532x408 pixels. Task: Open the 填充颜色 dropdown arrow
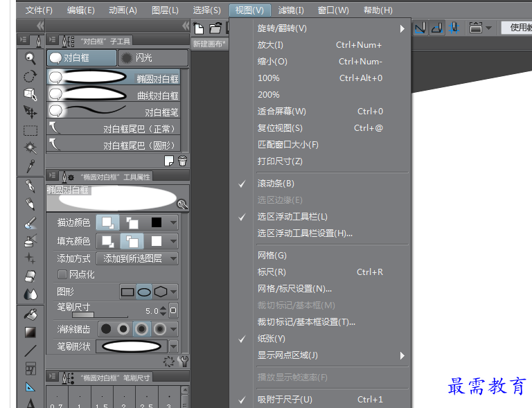[x=173, y=242]
